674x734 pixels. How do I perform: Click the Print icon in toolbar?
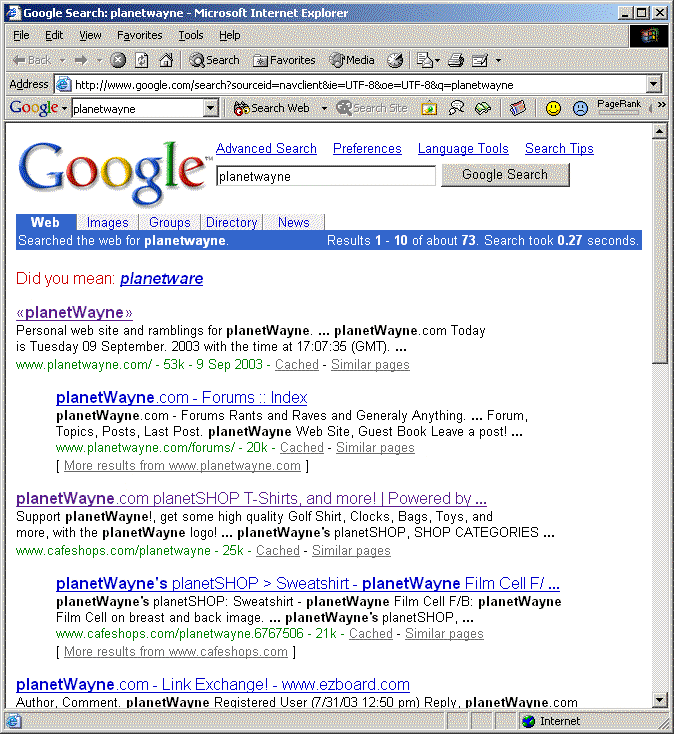tap(456, 60)
